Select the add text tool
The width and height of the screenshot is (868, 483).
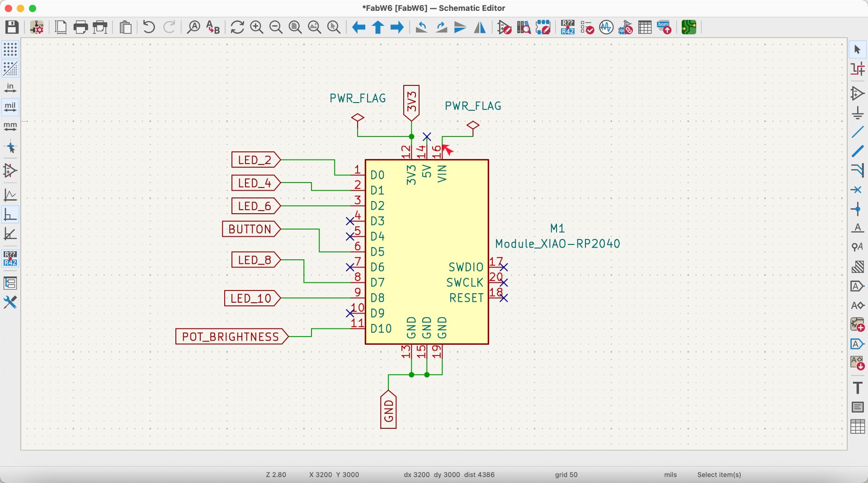[x=858, y=388]
